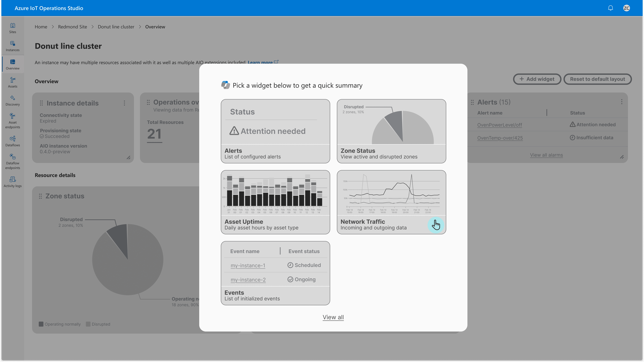
Task: Open Activity logs in sidebar
Action: 12,182
